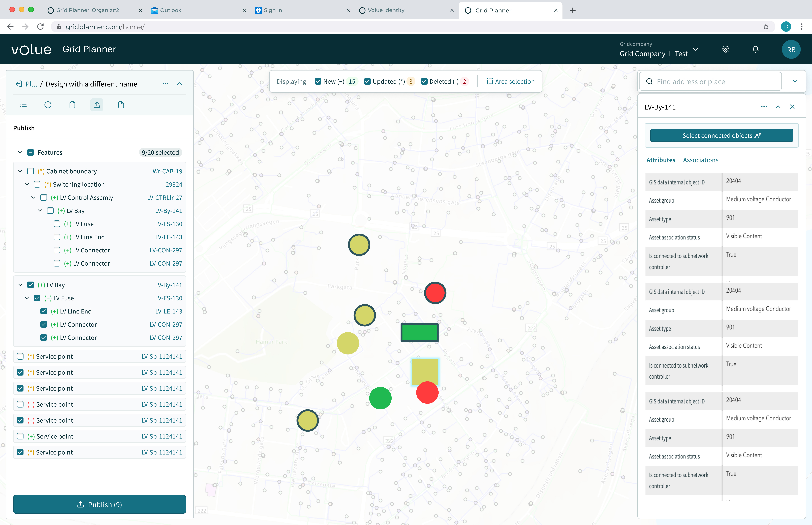Collapse the checked LV Bay group chevron
The height and width of the screenshot is (525, 812).
point(20,285)
